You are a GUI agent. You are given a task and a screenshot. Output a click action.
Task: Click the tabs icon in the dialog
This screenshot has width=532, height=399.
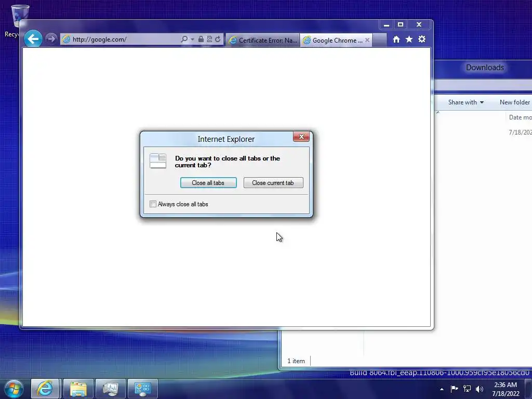[158, 161]
